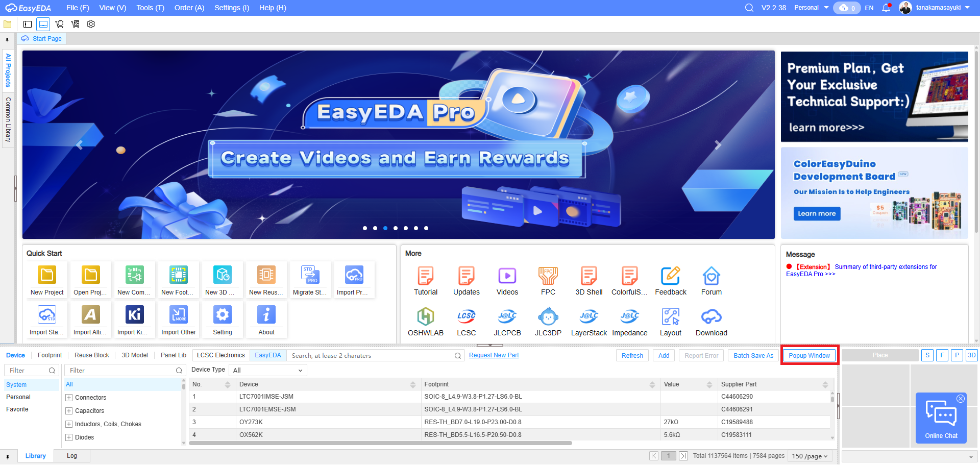980x465 pixels.
Task: Click the settings gear in toolbar
Action: click(x=91, y=24)
